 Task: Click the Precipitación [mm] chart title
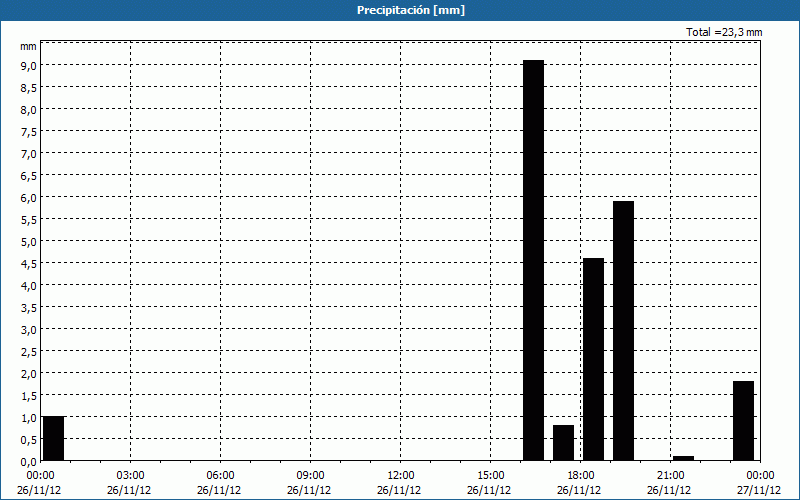coord(411,10)
